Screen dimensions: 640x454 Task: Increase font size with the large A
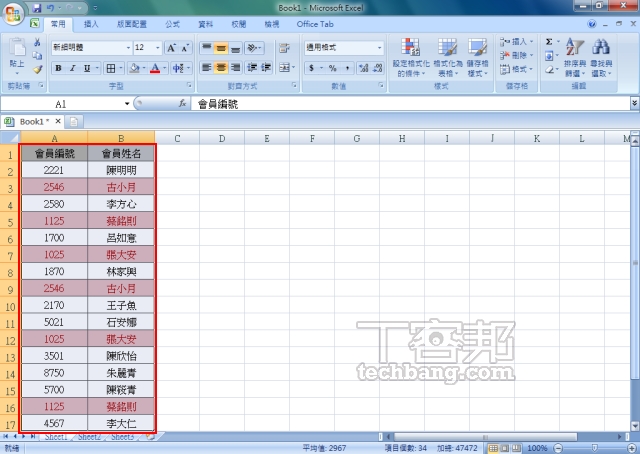click(x=171, y=48)
